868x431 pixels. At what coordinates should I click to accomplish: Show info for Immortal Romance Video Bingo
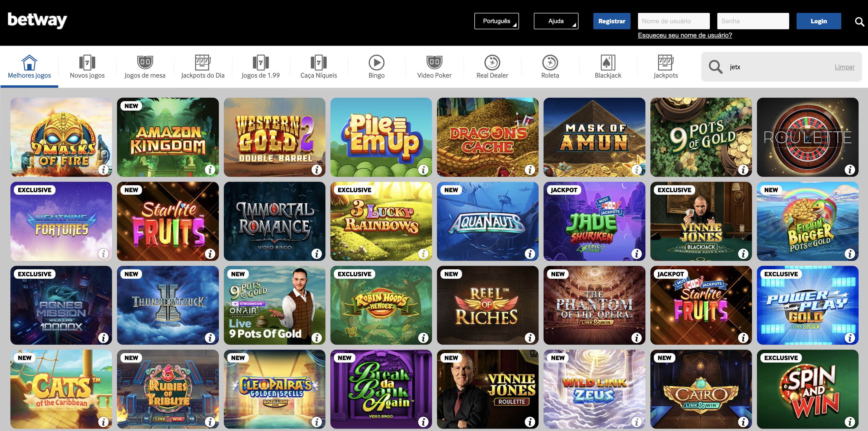tap(317, 254)
